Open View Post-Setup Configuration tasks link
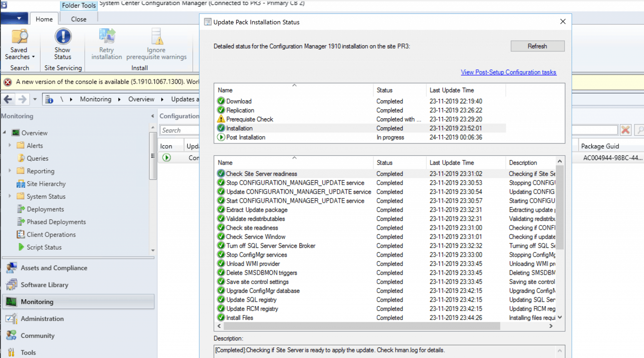 point(508,72)
